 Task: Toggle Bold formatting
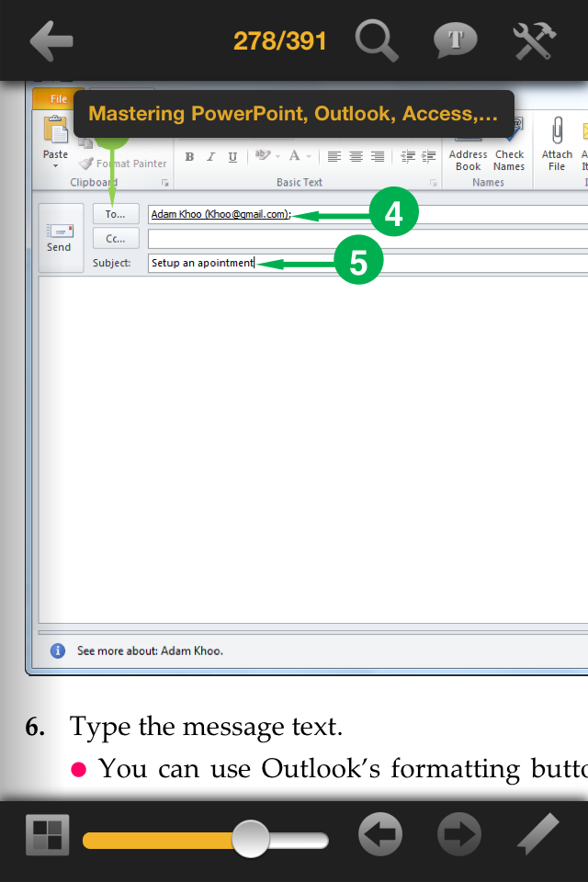(x=189, y=157)
